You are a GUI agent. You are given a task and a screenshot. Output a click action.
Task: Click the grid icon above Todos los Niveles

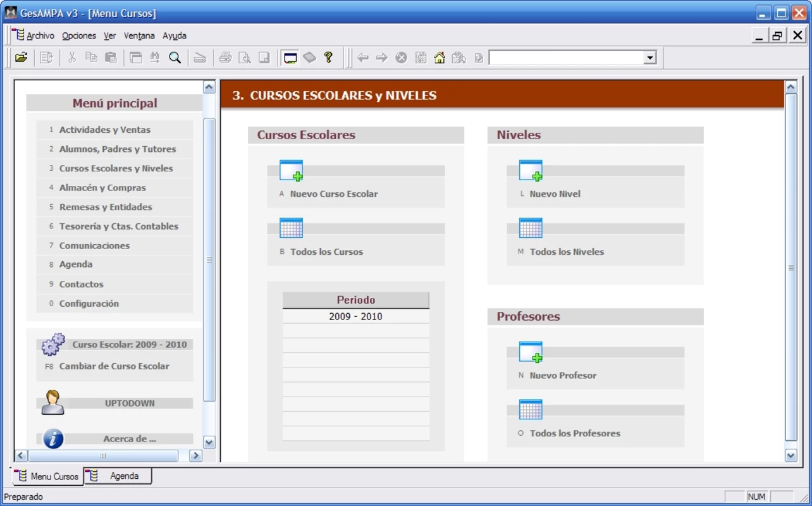click(x=531, y=228)
